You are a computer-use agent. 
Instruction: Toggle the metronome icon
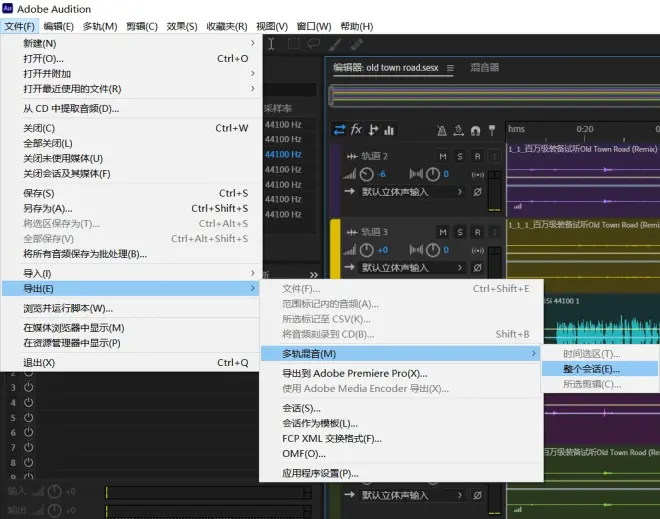tap(442, 131)
